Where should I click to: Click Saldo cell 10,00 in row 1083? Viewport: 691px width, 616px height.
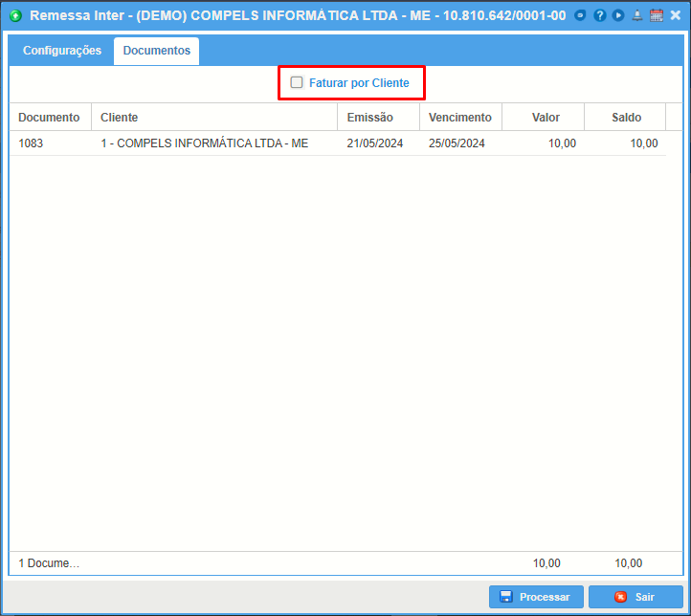[x=625, y=143]
